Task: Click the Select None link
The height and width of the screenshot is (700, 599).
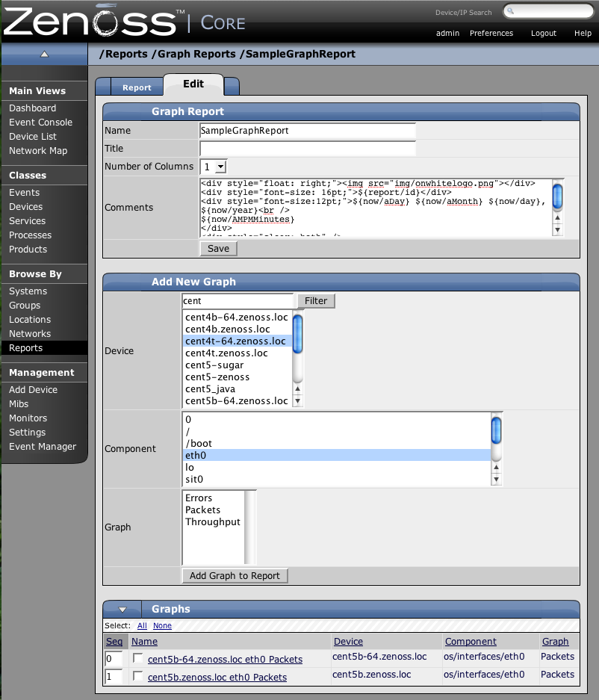Action: (x=163, y=626)
